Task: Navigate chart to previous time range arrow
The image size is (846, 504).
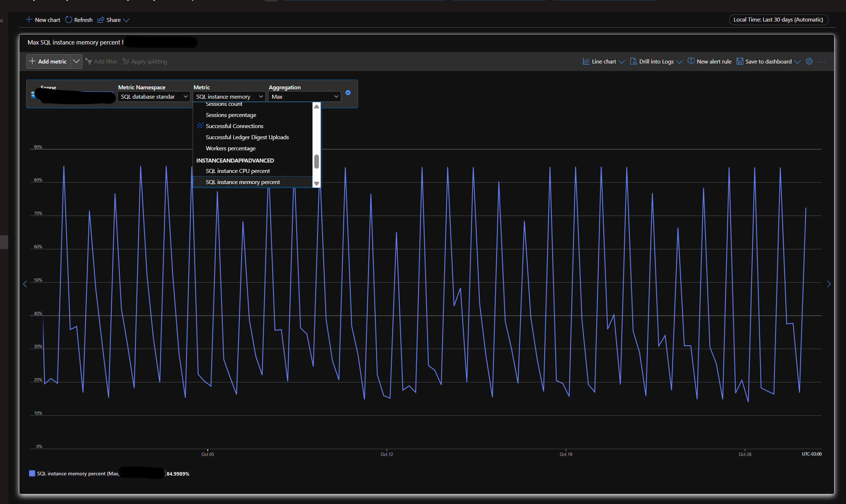Action: point(25,284)
